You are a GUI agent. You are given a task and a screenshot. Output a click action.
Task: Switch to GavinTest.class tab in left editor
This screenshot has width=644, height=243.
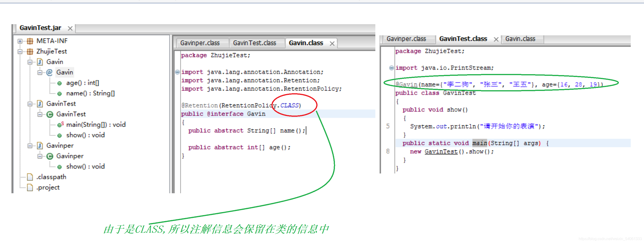(254, 43)
